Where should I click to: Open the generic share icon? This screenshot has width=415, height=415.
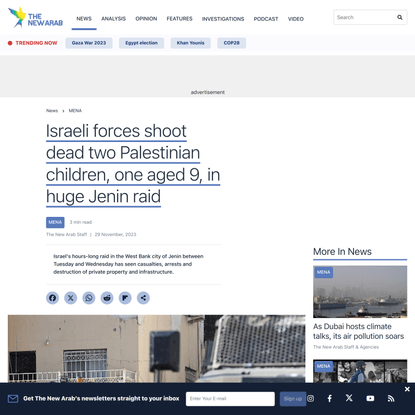pos(143,298)
